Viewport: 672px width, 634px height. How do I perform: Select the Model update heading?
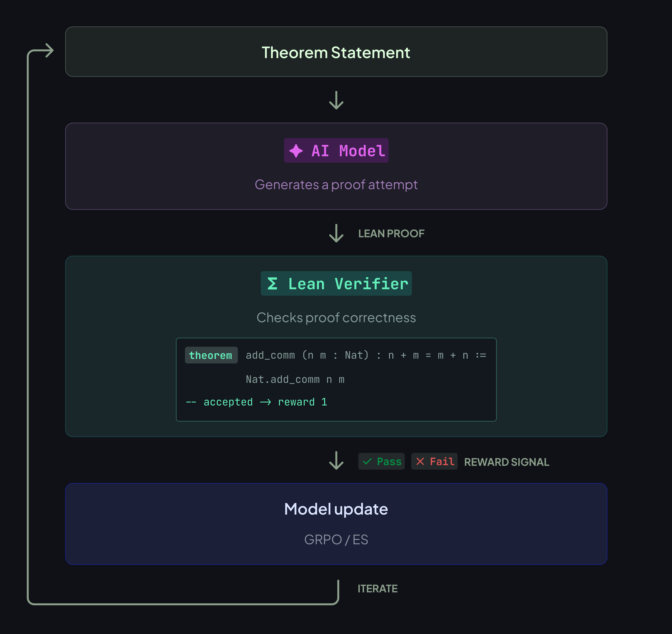[x=336, y=509]
